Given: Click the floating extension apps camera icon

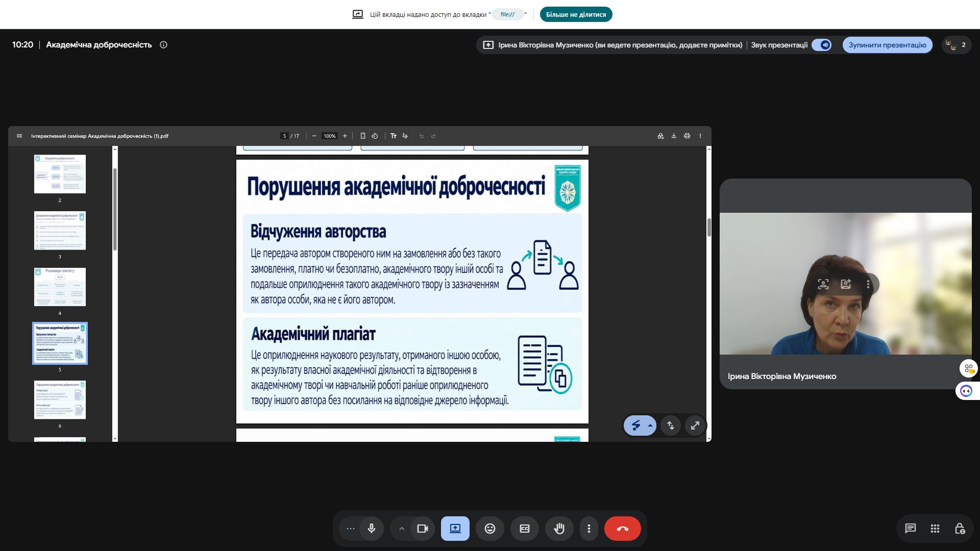Looking at the screenshot, I should pyautogui.click(x=969, y=368).
